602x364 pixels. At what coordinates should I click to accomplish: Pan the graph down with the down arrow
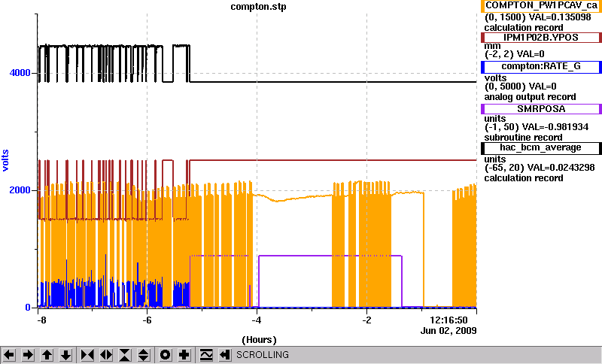65,355
